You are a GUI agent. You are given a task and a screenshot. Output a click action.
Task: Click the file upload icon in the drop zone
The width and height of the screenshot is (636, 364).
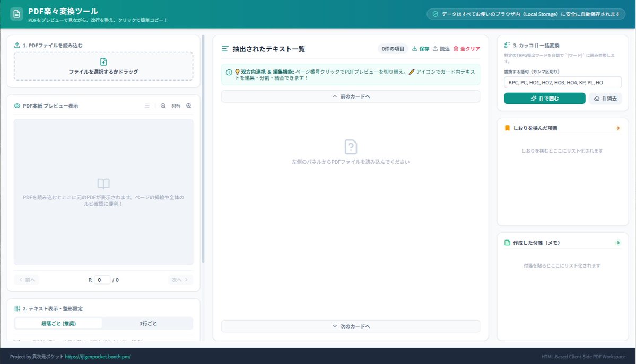(103, 61)
